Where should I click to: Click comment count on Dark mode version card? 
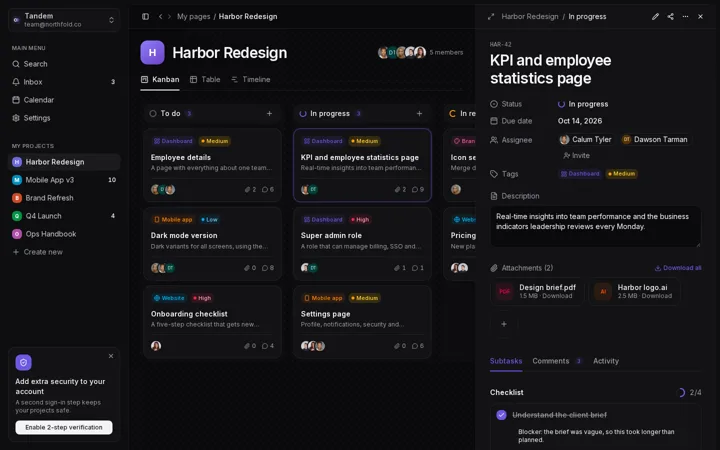click(x=268, y=268)
